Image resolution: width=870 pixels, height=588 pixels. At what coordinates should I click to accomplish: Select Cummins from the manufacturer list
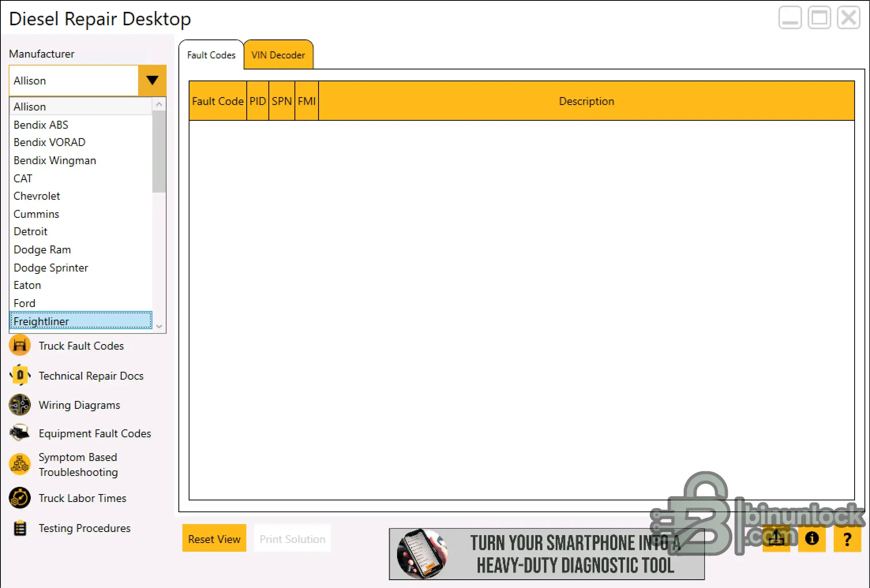click(81, 214)
